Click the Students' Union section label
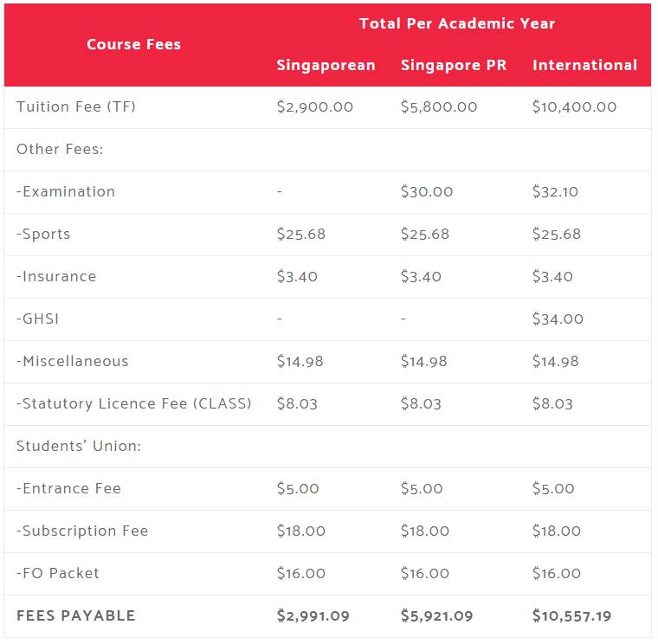The height and width of the screenshot is (644, 658). click(79, 447)
